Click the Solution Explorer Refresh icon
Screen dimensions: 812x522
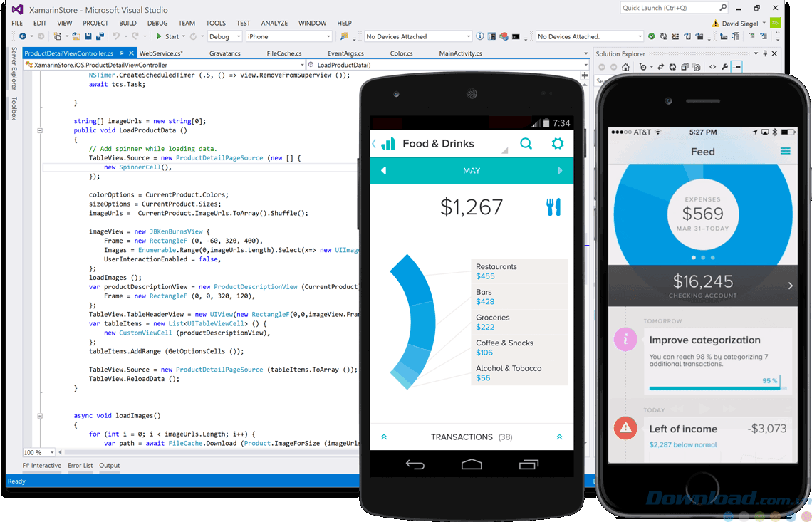coord(672,67)
